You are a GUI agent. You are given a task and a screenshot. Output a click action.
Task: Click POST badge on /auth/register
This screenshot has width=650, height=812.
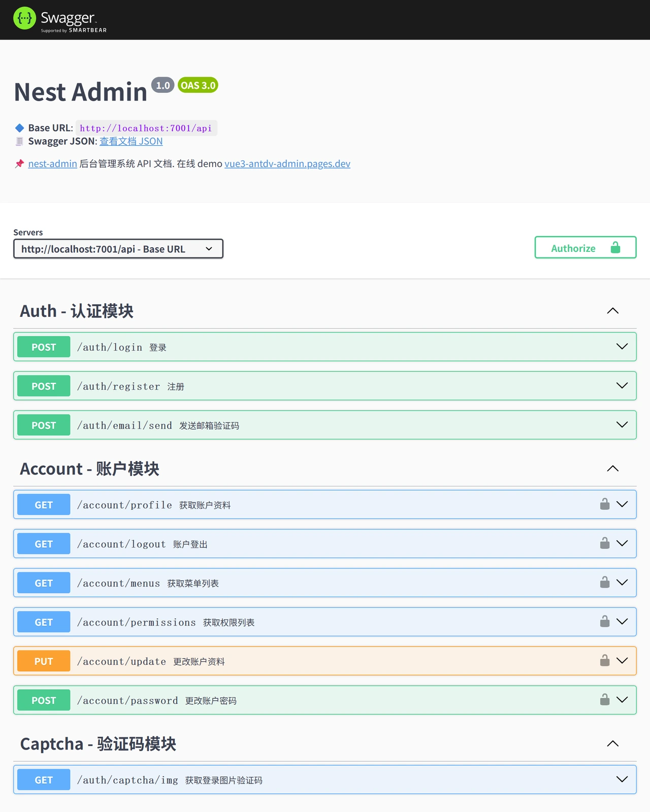pyautogui.click(x=44, y=386)
